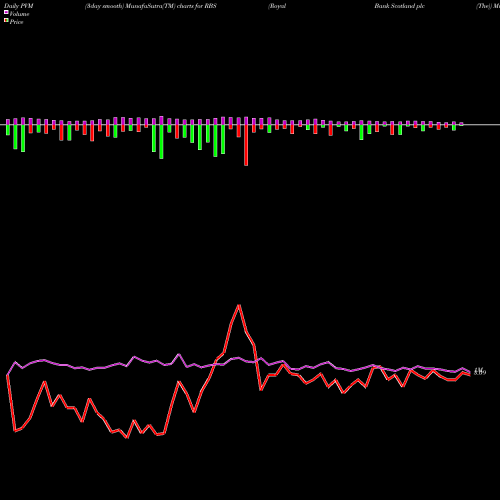Image resolution: width=500 pixels, height=500 pixels.
Task: Click the peak of the red price line
Action: (239, 305)
